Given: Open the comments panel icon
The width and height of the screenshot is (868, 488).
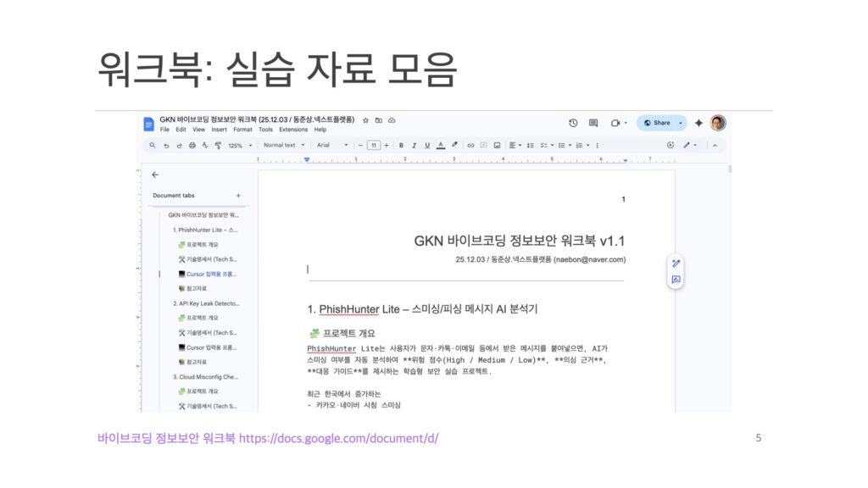Looking at the screenshot, I should (x=593, y=123).
